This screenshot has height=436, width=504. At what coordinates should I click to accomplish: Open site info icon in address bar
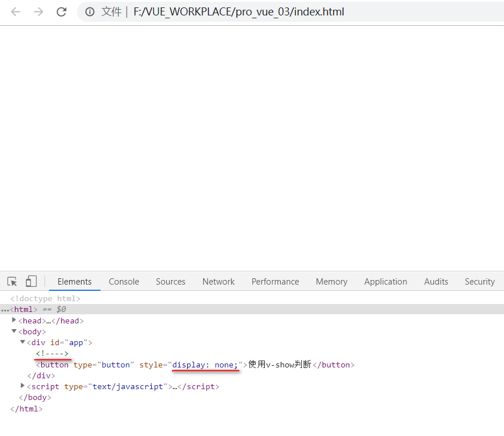coord(90,12)
